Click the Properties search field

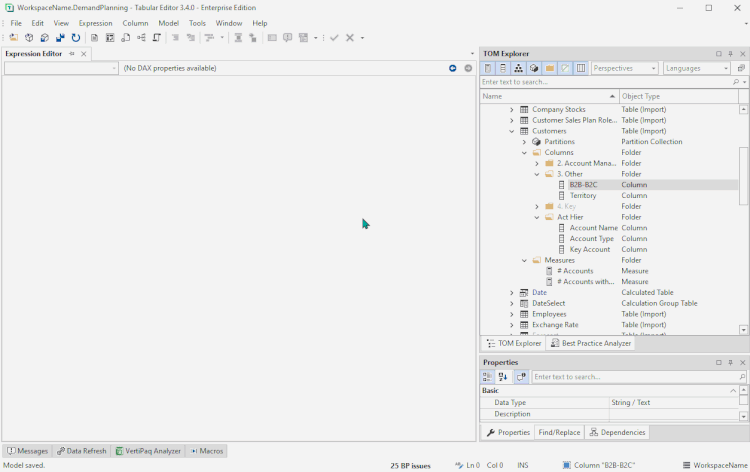[639, 377]
